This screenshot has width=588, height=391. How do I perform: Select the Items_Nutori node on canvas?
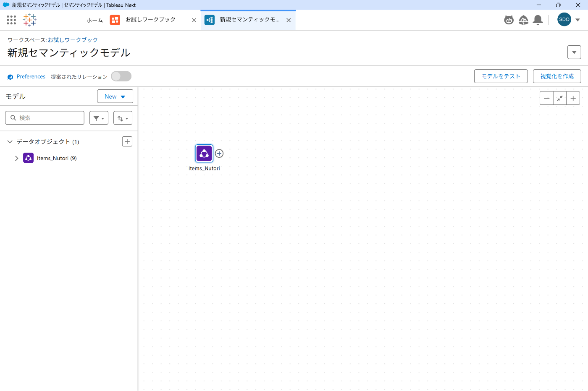204,153
